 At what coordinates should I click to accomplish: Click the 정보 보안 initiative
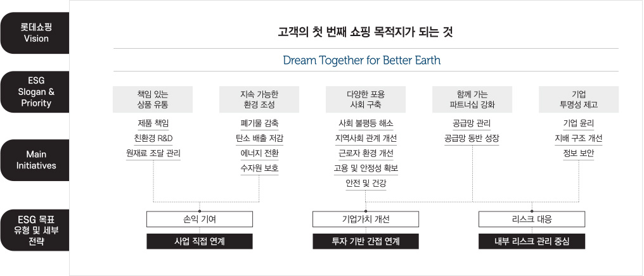(x=579, y=153)
